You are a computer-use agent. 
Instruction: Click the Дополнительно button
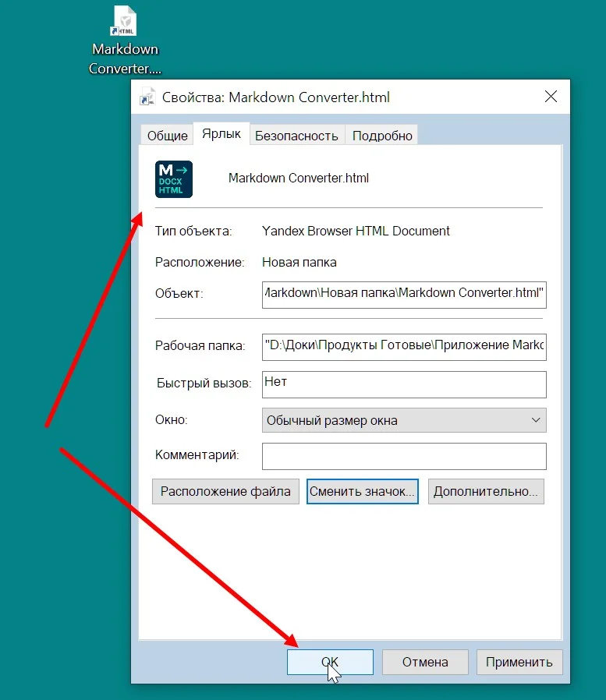click(486, 492)
